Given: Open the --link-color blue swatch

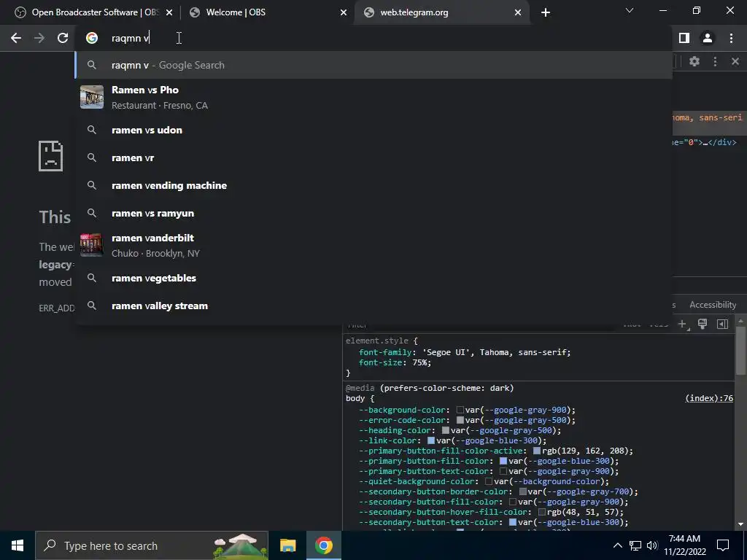Looking at the screenshot, I should pos(431,441).
